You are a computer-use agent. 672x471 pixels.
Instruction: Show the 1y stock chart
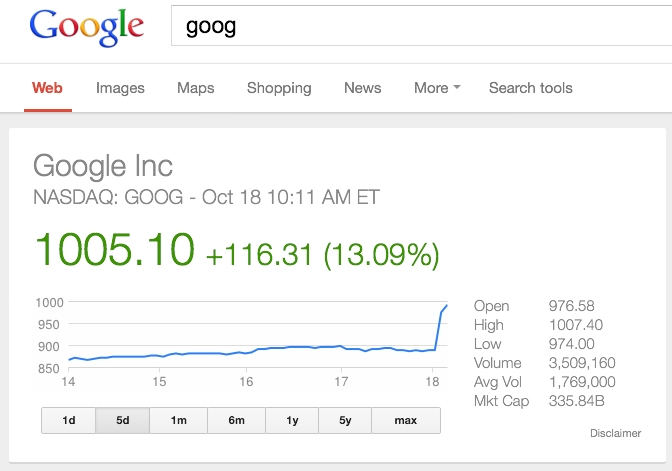coord(292,420)
